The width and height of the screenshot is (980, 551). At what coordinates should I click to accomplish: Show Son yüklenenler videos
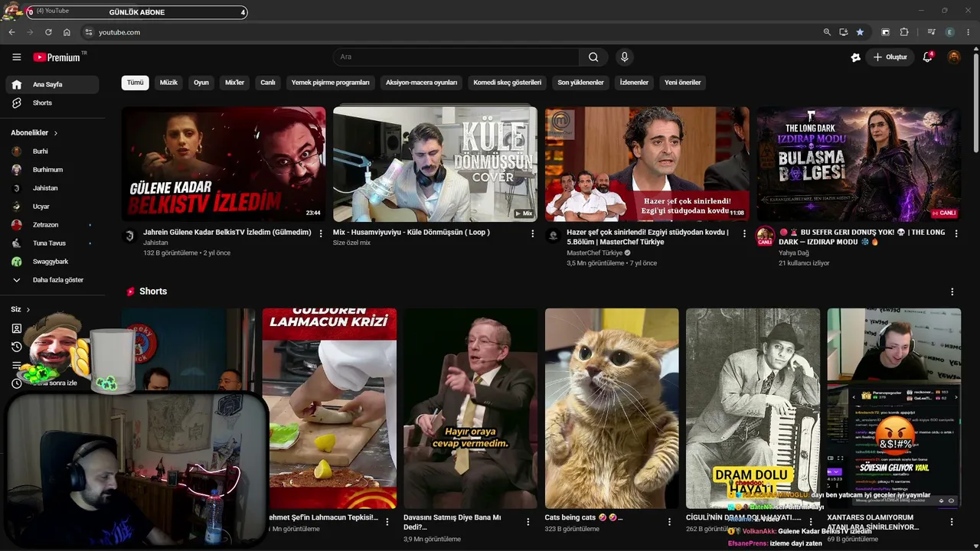click(580, 83)
